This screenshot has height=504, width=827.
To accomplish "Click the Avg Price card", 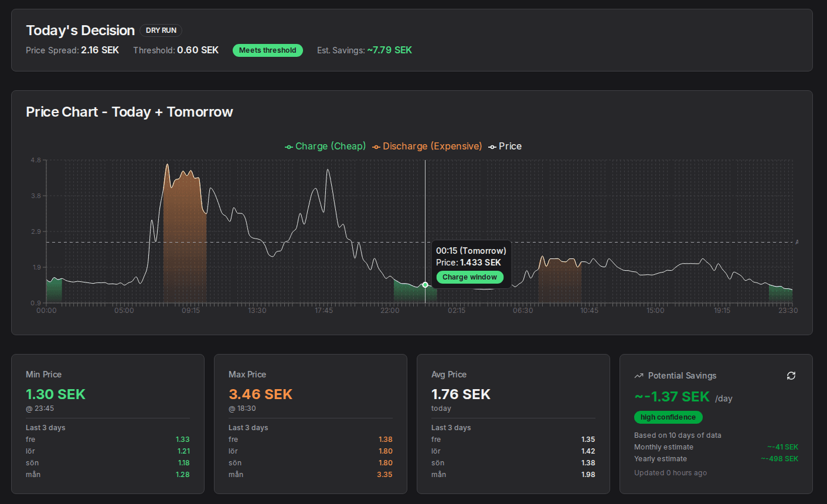I will (x=513, y=423).
